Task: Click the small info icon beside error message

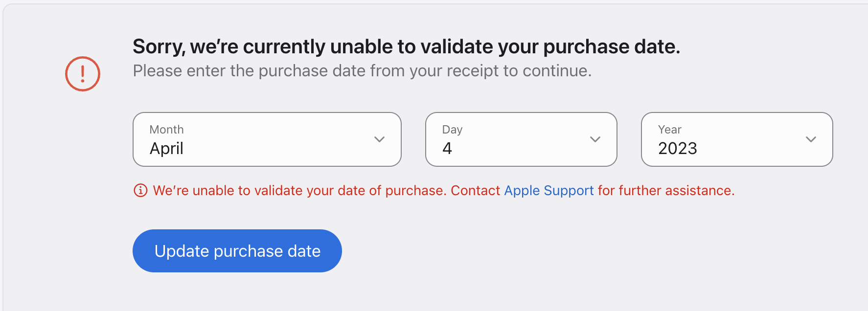Action: pos(140,190)
